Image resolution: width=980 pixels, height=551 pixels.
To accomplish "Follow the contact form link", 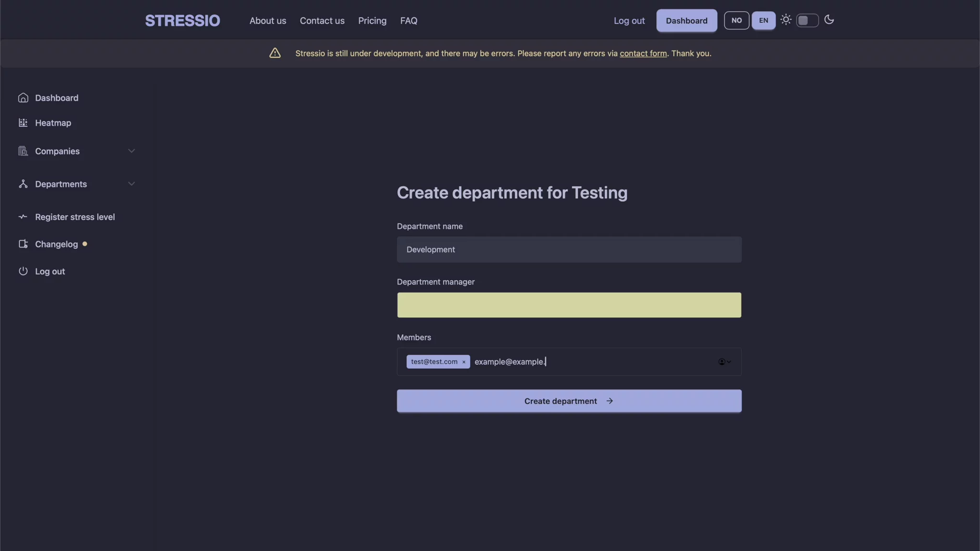I will point(643,54).
